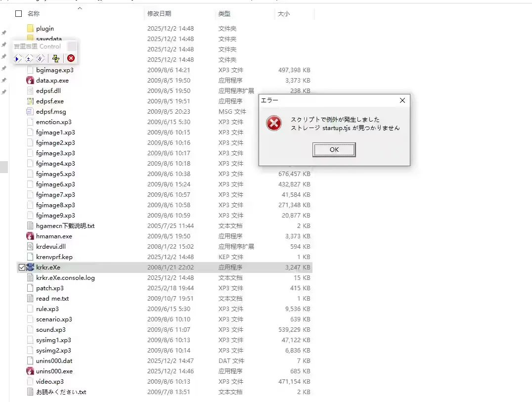Select the sysimg1.xp3 file name

pyautogui.click(x=53, y=340)
